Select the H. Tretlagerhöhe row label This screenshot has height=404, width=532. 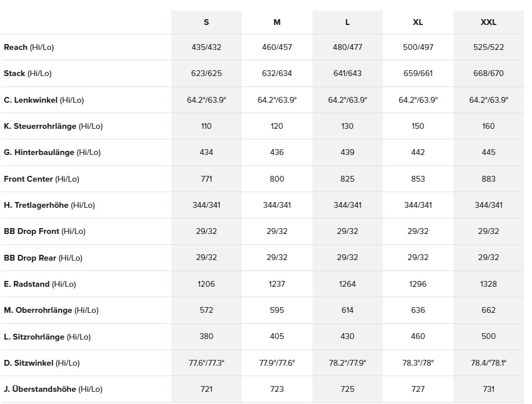[49, 205]
